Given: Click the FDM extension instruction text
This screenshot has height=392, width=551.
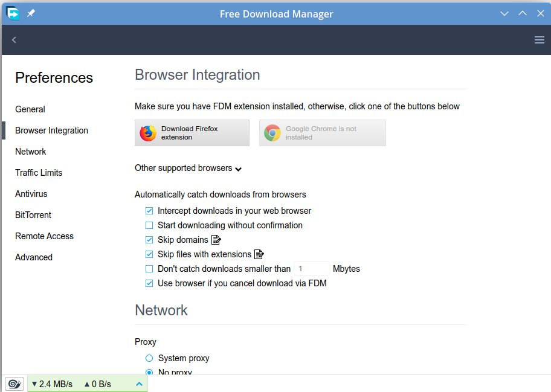Looking at the screenshot, I should pyautogui.click(x=297, y=106).
